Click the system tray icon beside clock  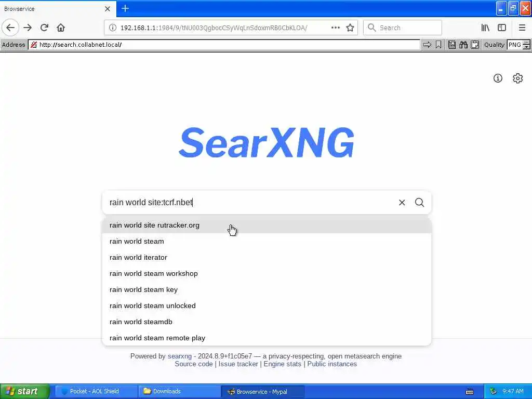(493, 392)
